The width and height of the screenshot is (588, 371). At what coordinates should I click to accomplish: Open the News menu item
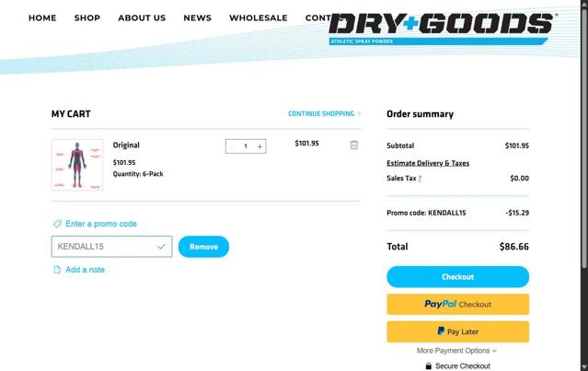click(x=197, y=18)
